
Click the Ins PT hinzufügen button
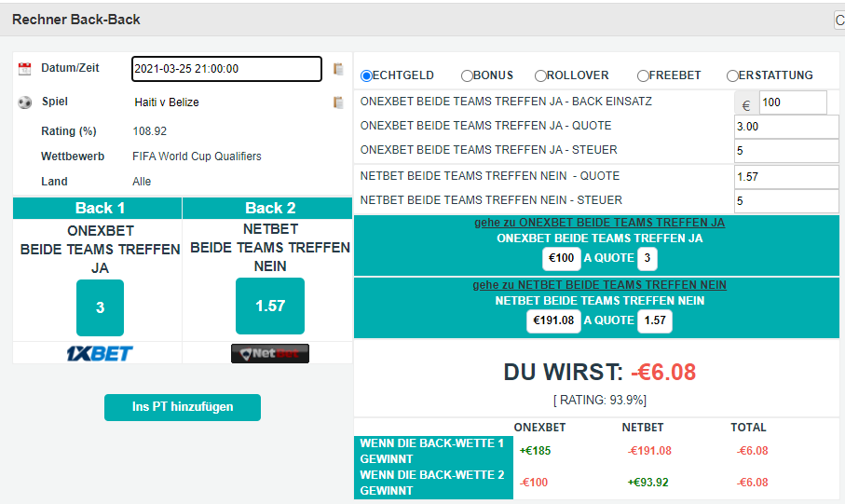click(183, 407)
